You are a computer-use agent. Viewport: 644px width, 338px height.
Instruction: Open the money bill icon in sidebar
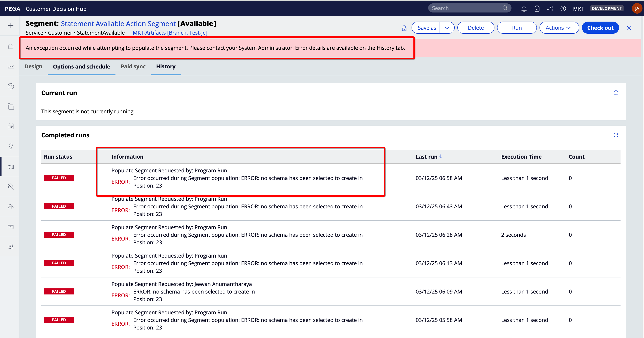(11, 227)
